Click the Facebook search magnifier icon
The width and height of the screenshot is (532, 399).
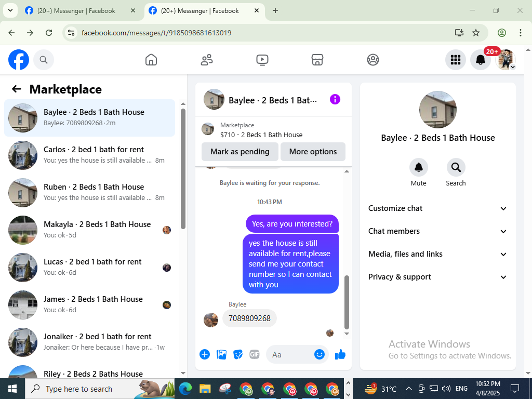click(x=44, y=60)
